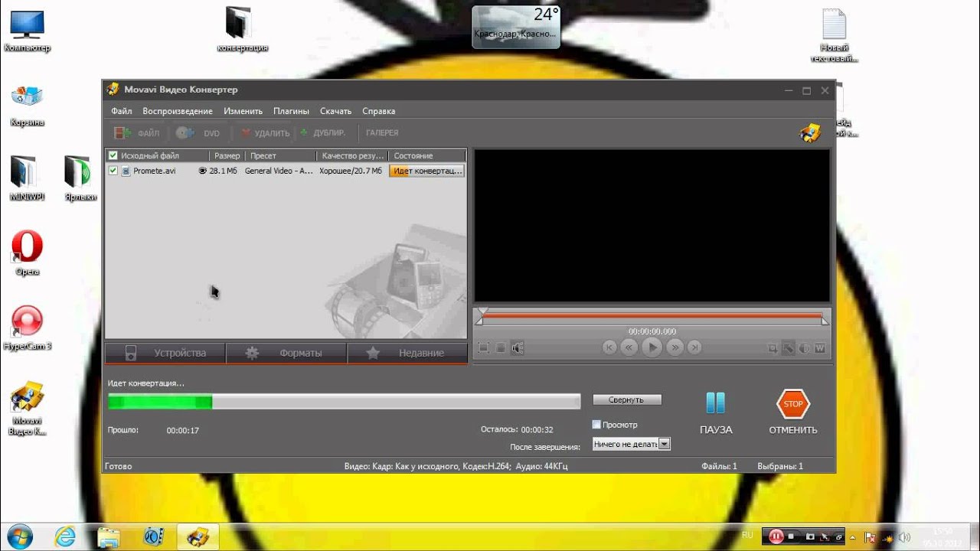Open the Корзина desktop icon
The height and width of the screenshot is (551, 980).
[27, 106]
